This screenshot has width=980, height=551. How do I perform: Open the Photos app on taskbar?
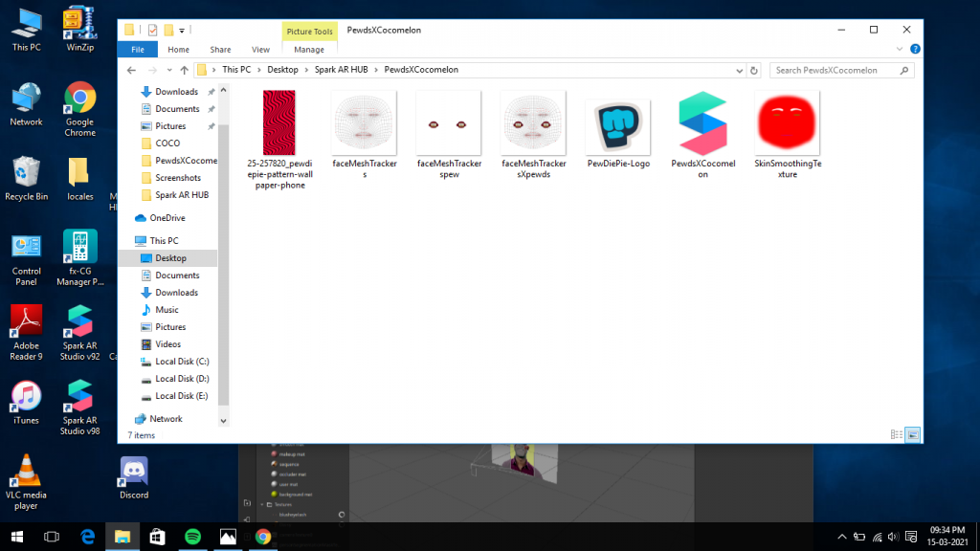[228, 537]
